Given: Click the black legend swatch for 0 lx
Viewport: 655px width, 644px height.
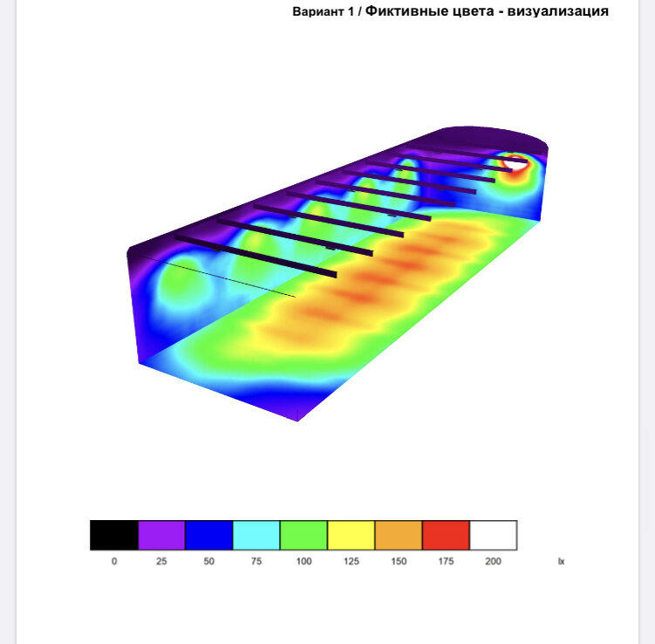Looking at the screenshot, I should [x=114, y=535].
